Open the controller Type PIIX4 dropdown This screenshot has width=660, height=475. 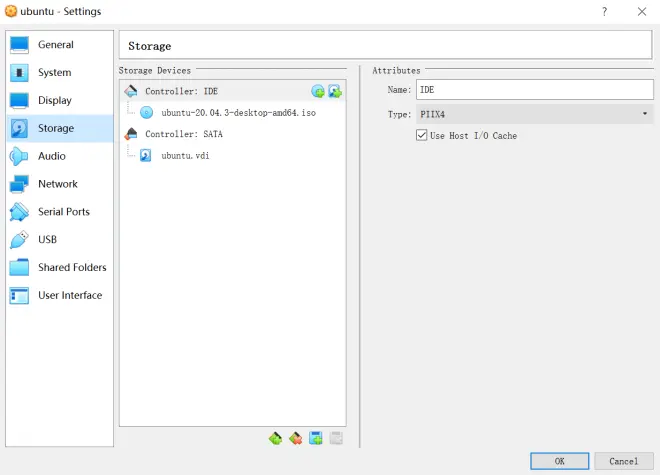point(535,114)
